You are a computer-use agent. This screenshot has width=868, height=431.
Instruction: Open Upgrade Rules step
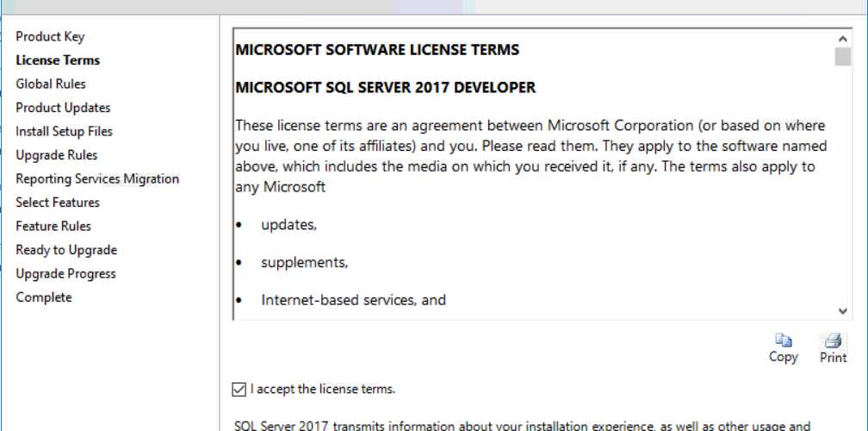[x=57, y=155]
